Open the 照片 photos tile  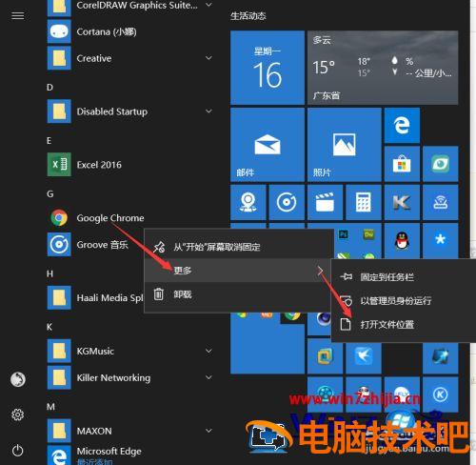(345, 145)
